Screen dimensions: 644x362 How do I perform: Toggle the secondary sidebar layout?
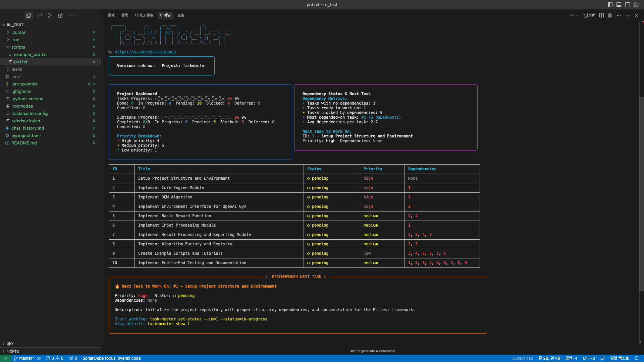[628, 5]
